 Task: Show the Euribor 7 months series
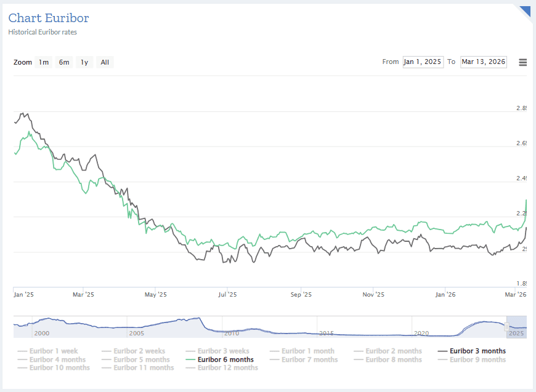click(309, 359)
